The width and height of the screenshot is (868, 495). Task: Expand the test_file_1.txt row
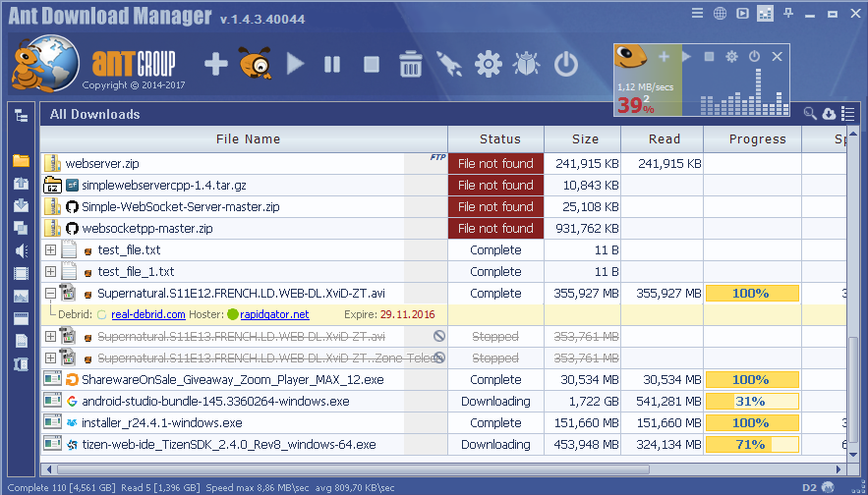(x=50, y=271)
